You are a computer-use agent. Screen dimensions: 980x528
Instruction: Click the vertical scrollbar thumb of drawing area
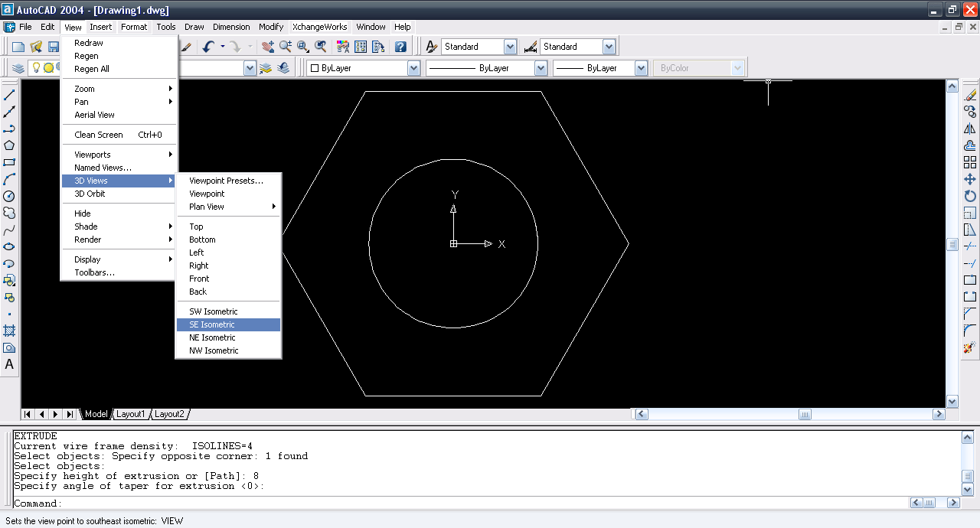pyautogui.click(x=952, y=245)
